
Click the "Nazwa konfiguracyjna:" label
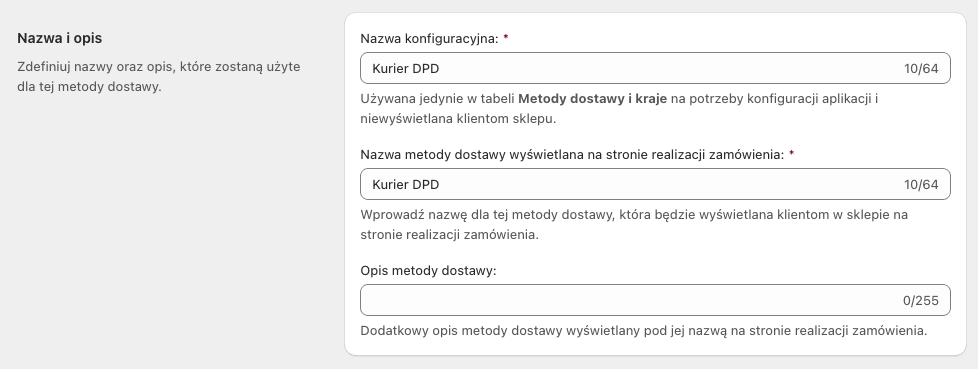tap(429, 39)
